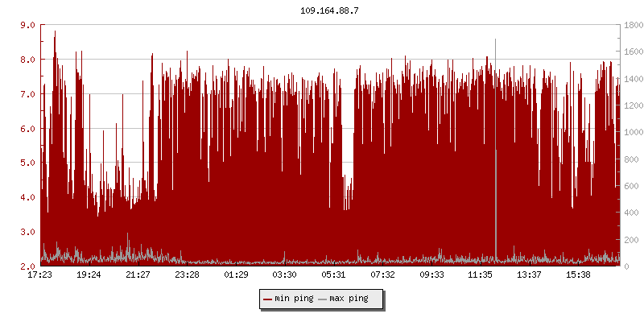The width and height of the screenshot is (644, 322).
Task: Click the 1800 value on right axis
Action: [x=632, y=25]
